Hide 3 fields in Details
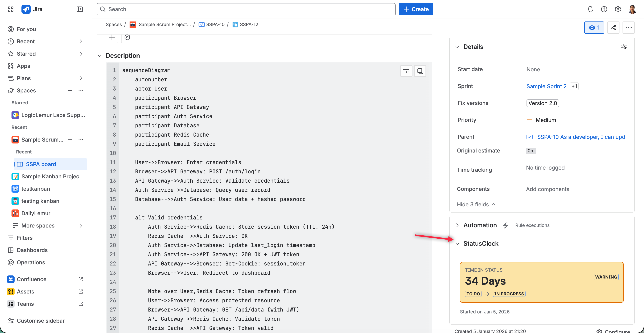 (x=476, y=204)
